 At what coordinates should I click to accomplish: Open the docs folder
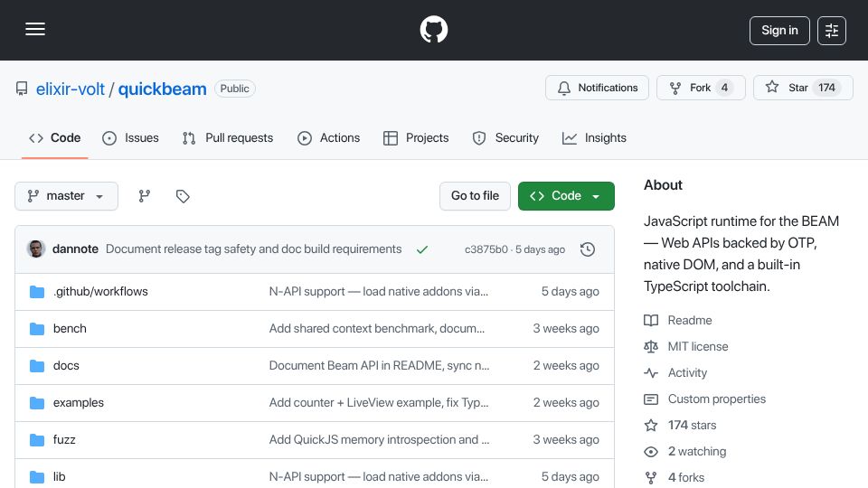(x=66, y=366)
